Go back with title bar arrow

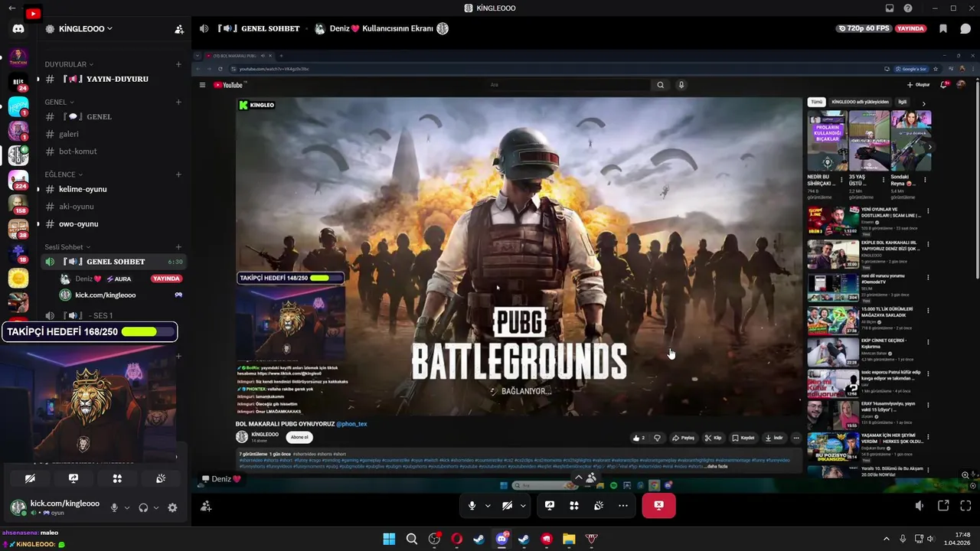click(11, 8)
